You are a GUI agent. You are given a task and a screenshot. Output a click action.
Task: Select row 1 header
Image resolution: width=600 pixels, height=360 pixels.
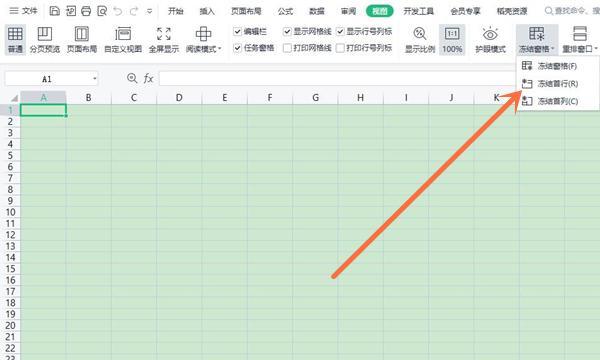click(x=10, y=110)
